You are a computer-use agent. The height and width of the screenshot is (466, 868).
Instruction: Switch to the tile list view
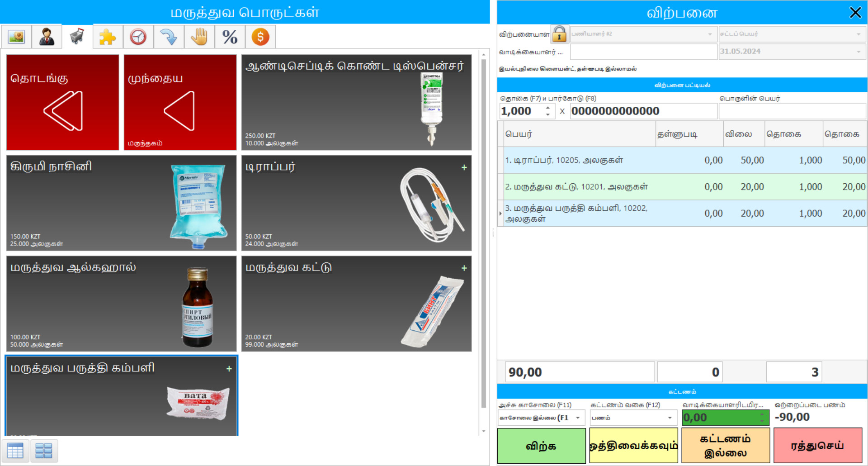tap(44, 451)
